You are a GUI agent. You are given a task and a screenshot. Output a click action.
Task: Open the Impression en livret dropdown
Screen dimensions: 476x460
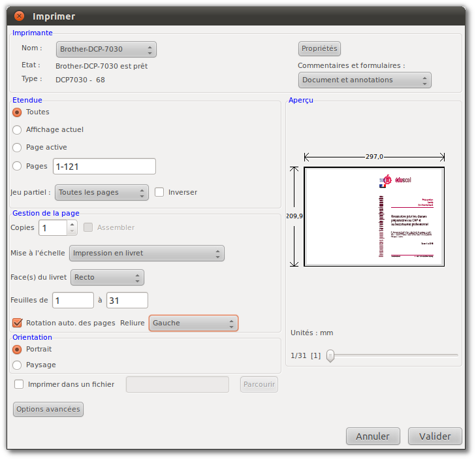point(146,254)
